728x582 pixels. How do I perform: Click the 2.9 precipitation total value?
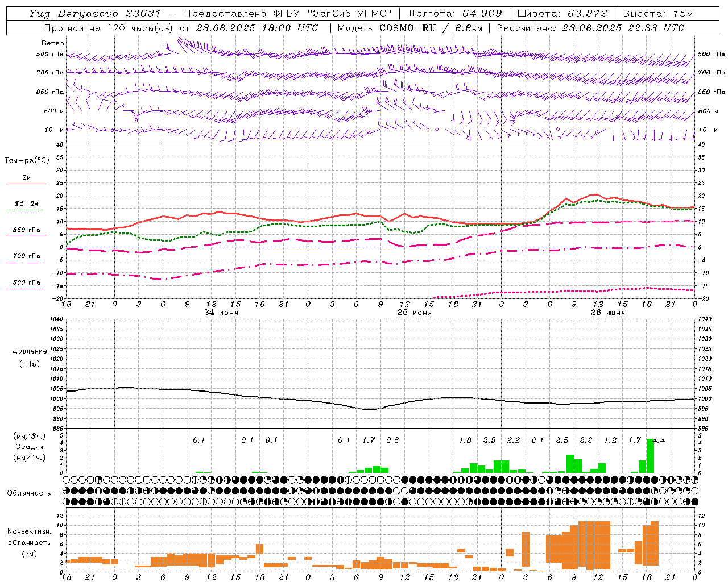coord(489,440)
